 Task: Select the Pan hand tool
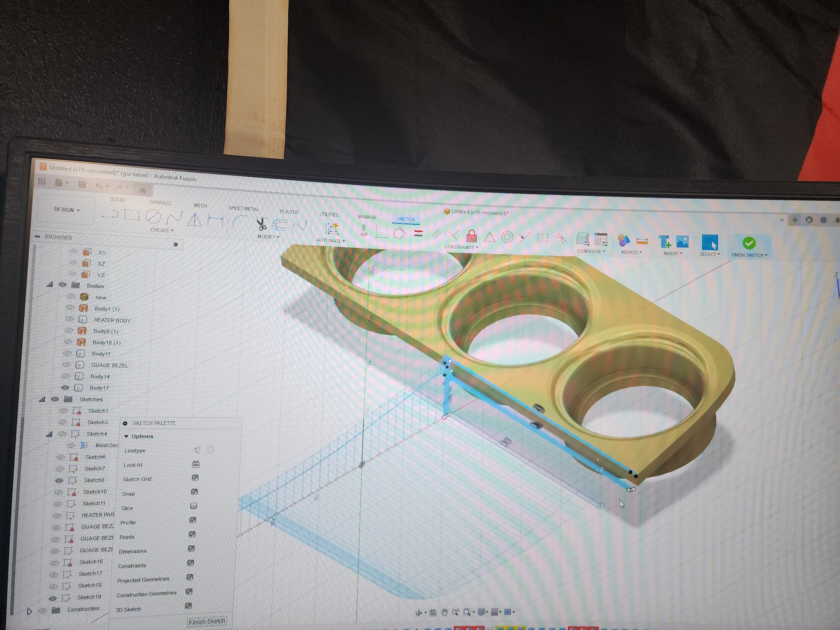tap(444, 612)
